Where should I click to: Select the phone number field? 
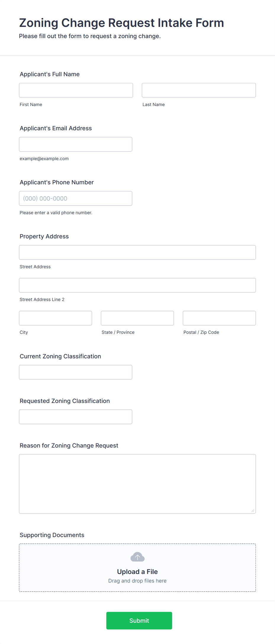point(76,198)
